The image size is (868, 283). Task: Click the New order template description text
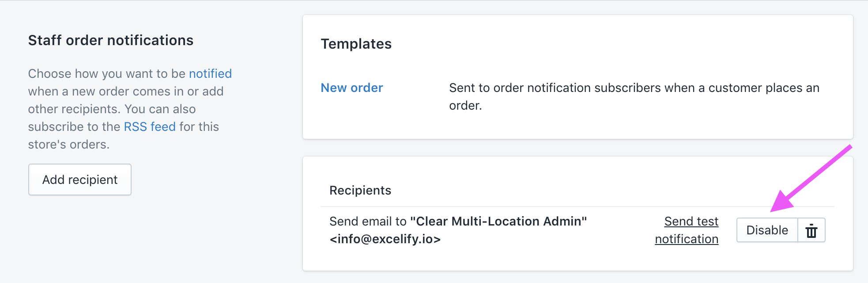(634, 88)
